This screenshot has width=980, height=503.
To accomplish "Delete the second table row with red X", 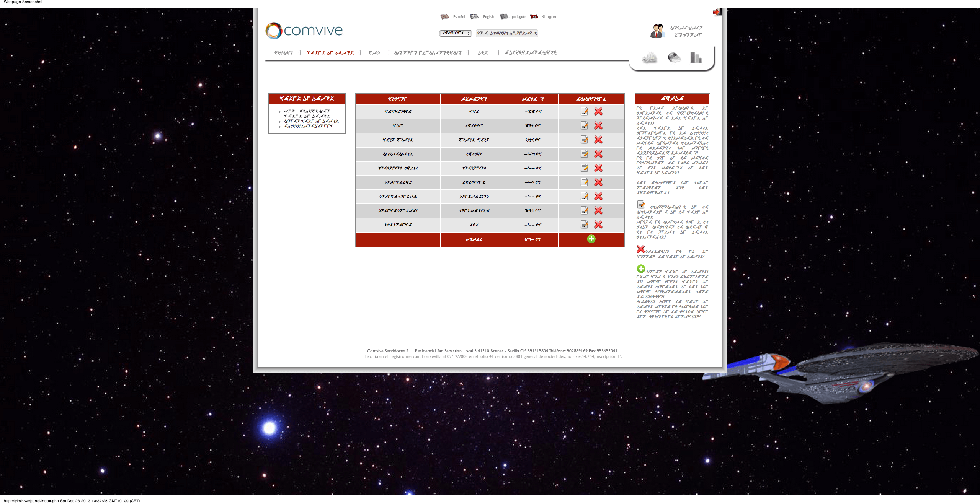I will pyautogui.click(x=598, y=125).
